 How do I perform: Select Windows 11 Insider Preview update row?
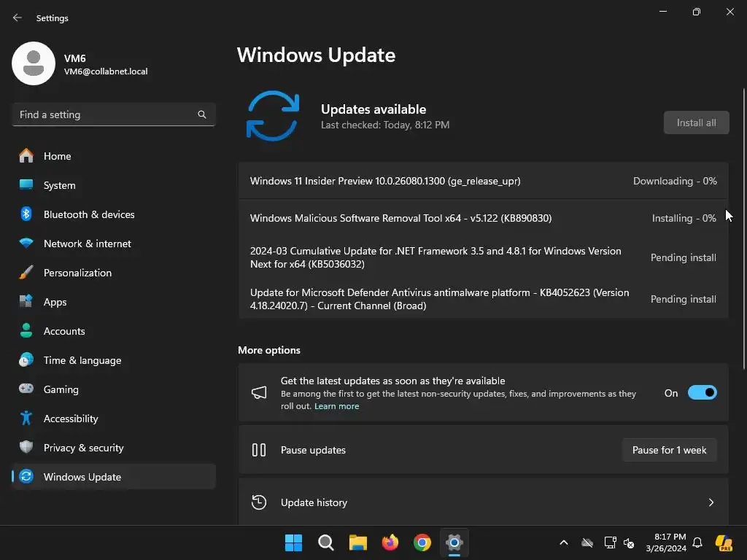coord(483,181)
